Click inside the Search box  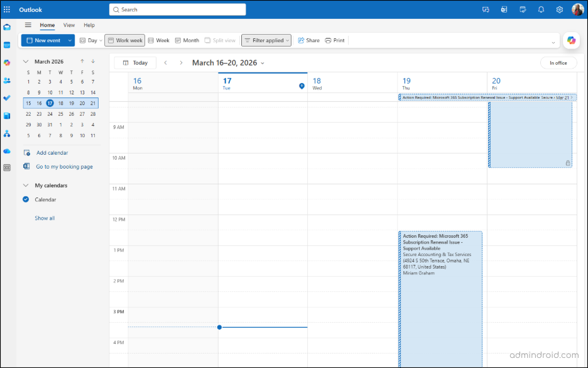[177, 9]
